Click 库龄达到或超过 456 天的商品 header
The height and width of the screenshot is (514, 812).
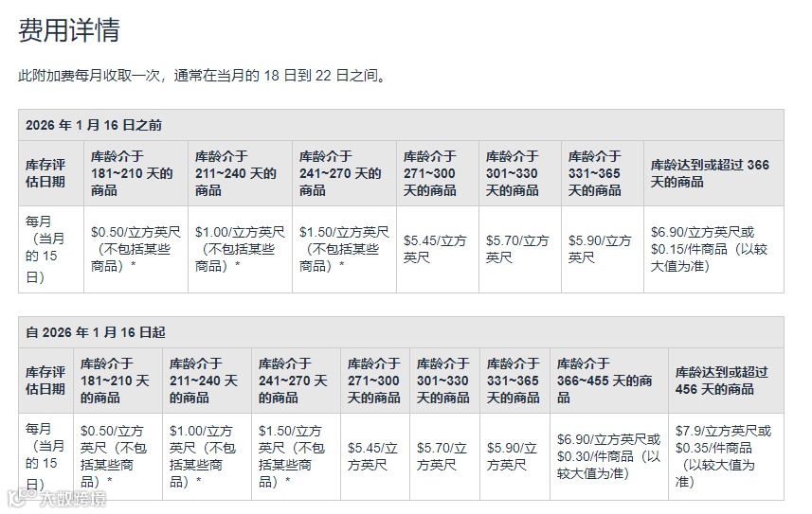coord(726,381)
